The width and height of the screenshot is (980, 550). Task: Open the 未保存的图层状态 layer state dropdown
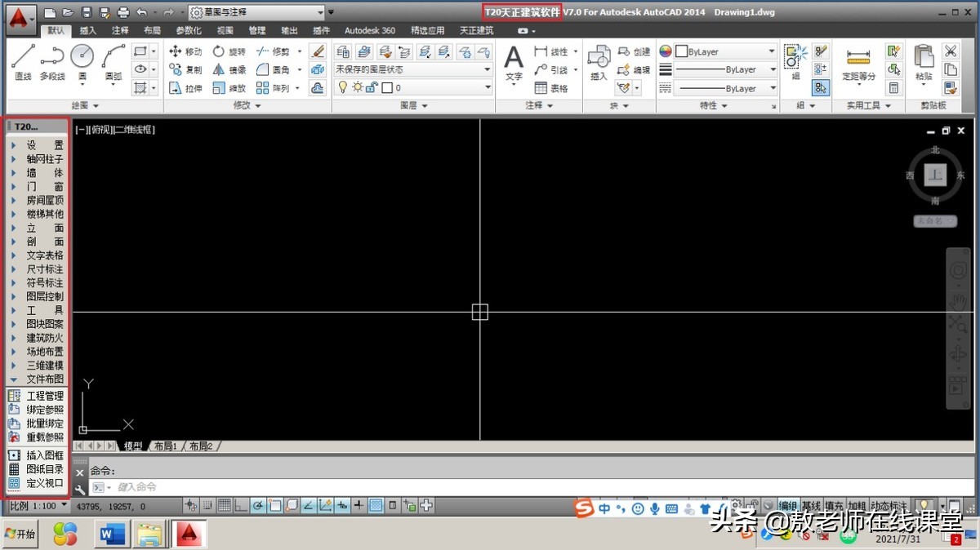(413, 69)
